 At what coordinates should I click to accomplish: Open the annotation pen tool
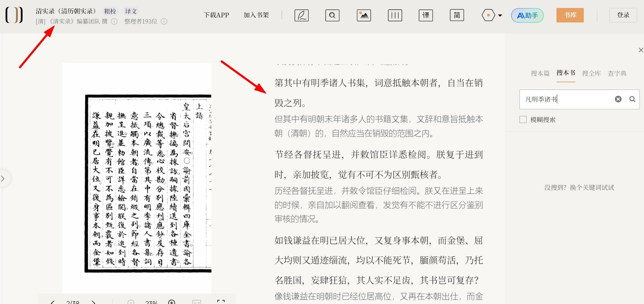[x=301, y=15]
